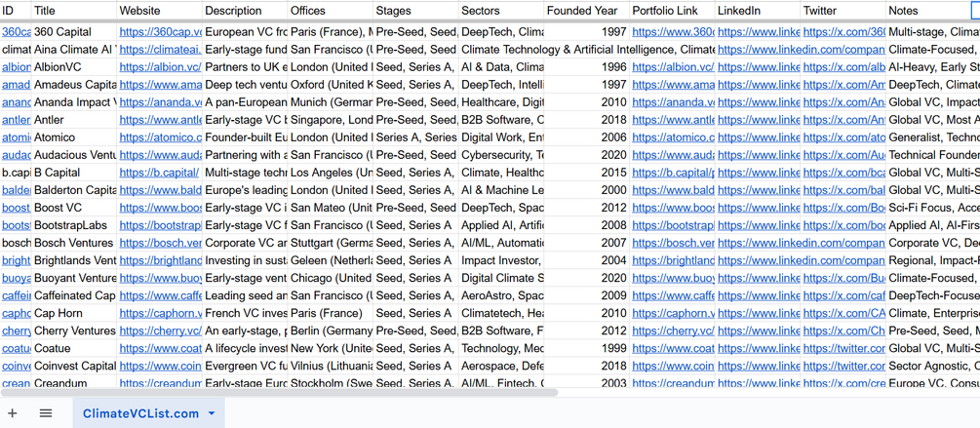Image resolution: width=980 pixels, height=428 pixels.
Task: Select the Coatue title cell
Action: 74,348
